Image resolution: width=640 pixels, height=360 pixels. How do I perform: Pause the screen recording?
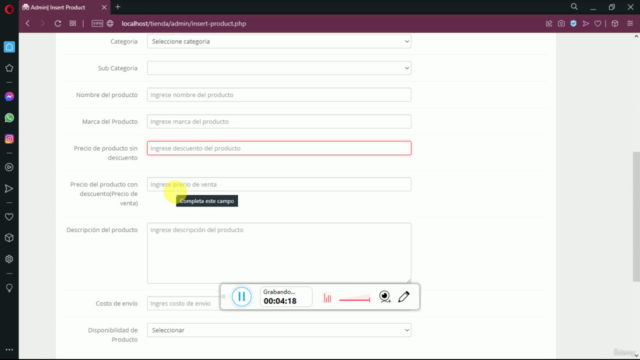242,297
